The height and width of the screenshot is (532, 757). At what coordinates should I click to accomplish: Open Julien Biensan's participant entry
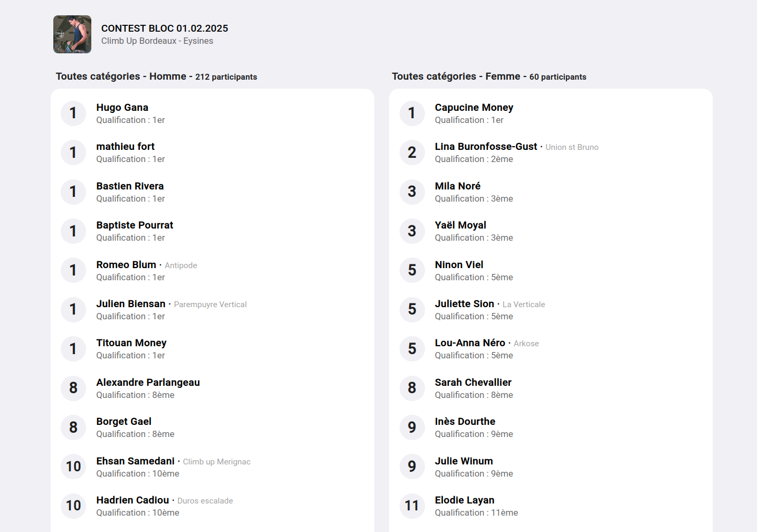click(131, 304)
